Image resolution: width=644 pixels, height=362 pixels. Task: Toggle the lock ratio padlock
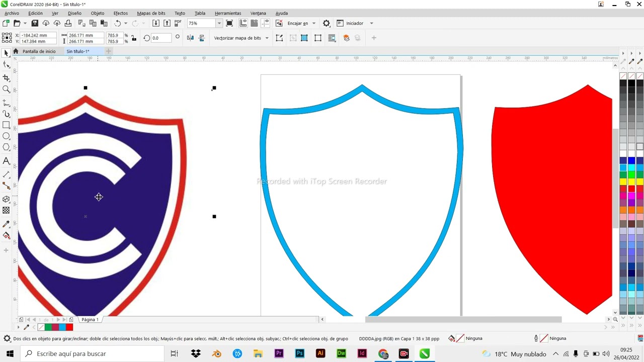pyautogui.click(x=133, y=38)
